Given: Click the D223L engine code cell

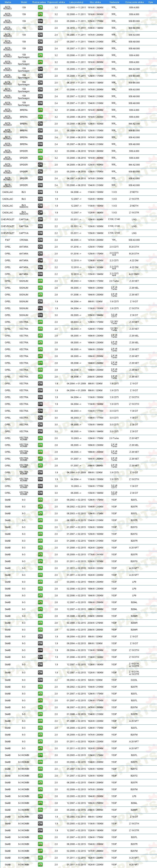Looking at the screenshot, I should point(134,680).
